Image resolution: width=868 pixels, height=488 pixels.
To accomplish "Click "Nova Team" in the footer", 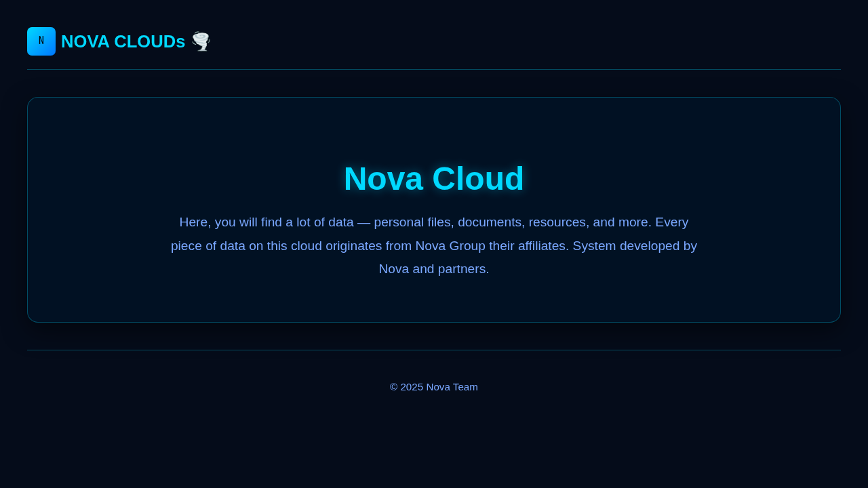I will coord(452,387).
